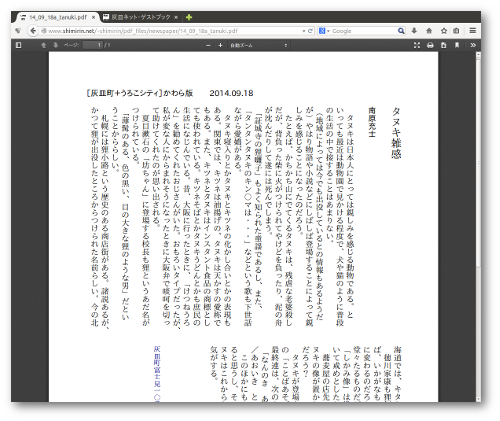Image resolution: width=500 pixels, height=421 pixels.
Task: Open the current view bookmark link
Action: (x=457, y=45)
